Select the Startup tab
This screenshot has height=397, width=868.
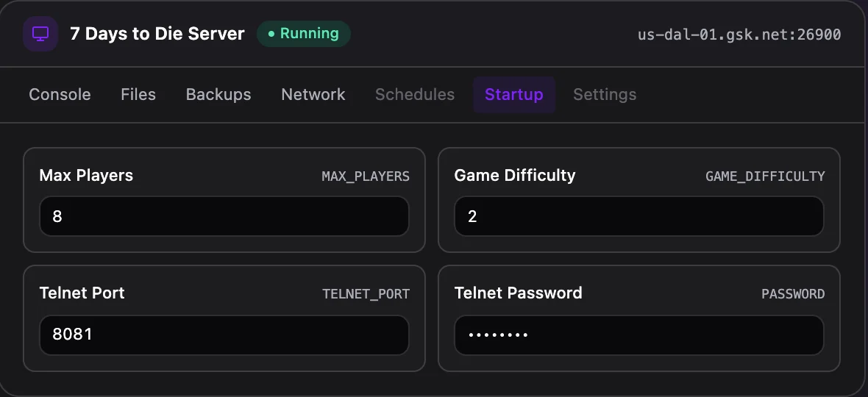point(514,95)
